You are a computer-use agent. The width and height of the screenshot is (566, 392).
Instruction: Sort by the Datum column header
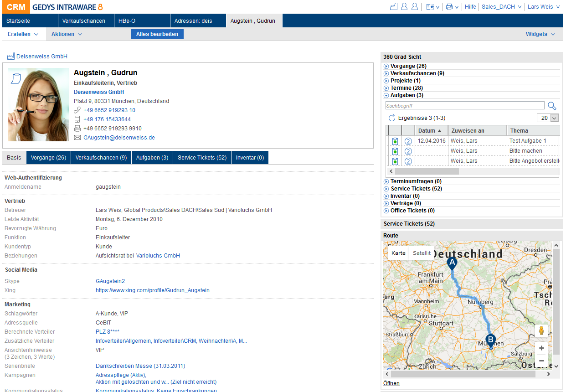(431, 131)
